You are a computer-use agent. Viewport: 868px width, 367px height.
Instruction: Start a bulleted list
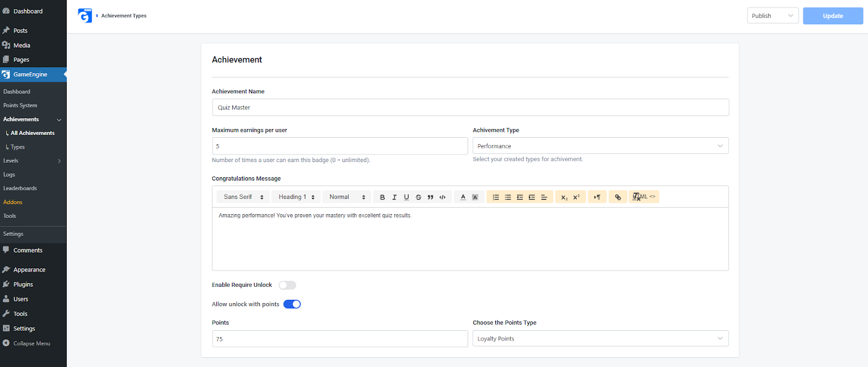click(508, 197)
